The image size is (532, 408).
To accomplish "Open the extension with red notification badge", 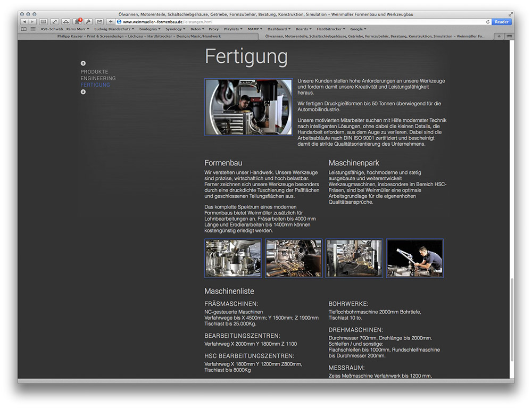I will click(x=77, y=22).
